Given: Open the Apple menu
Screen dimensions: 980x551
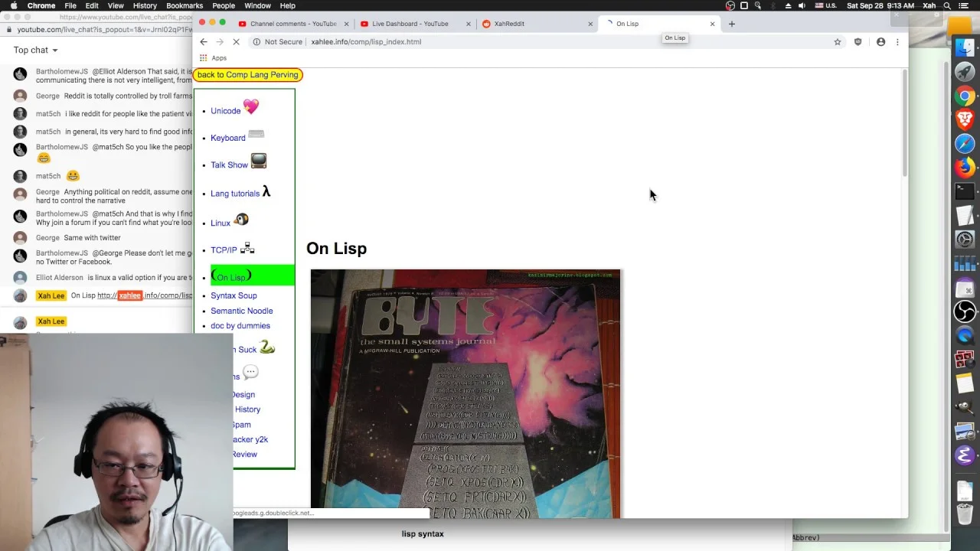Looking at the screenshot, I should pos(14,5).
